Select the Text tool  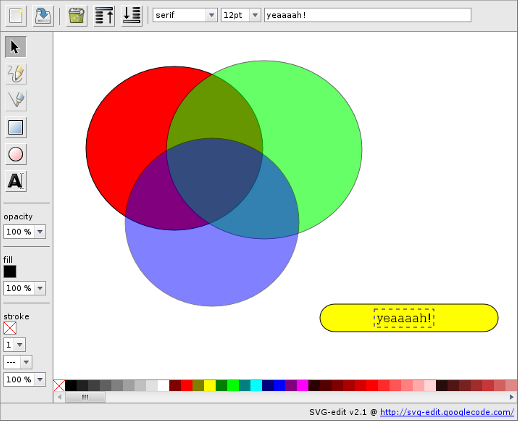(16, 181)
